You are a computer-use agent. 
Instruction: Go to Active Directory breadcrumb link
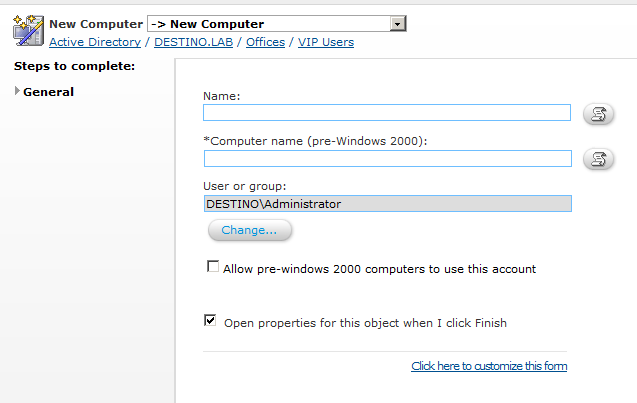tap(95, 42)
